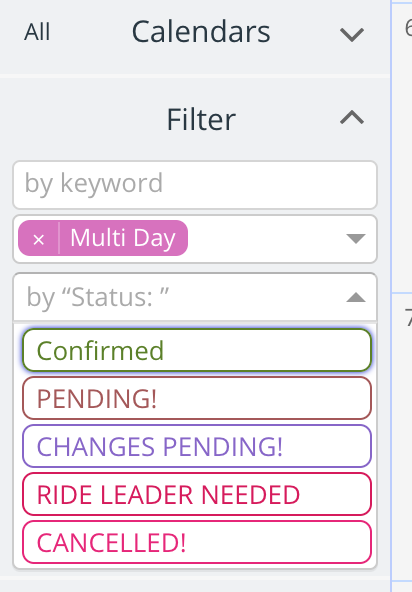Select the calendar day cell numbered 6
The height and width of the screenshot is (592, 412).
click(402, 147)
